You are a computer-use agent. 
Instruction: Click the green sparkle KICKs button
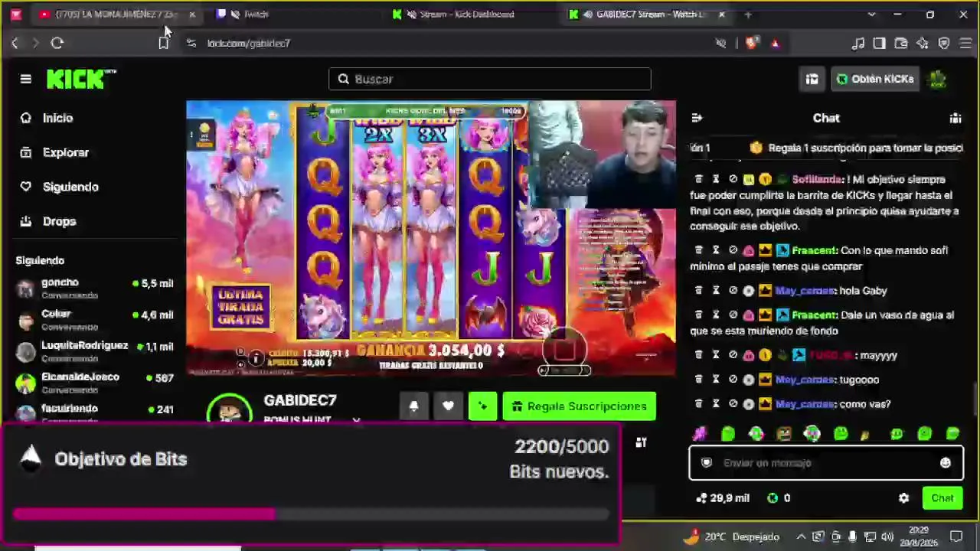(482, 406)
